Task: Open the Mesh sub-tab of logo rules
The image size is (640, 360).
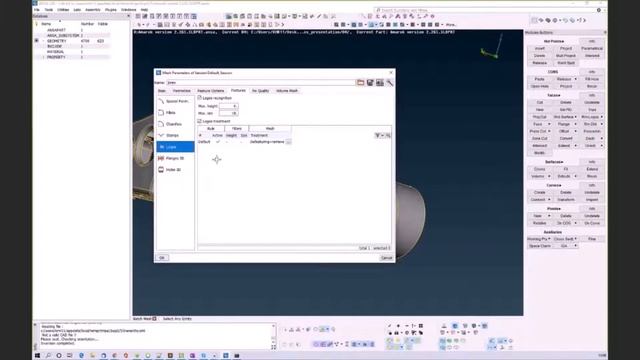Action: point(270,128)
